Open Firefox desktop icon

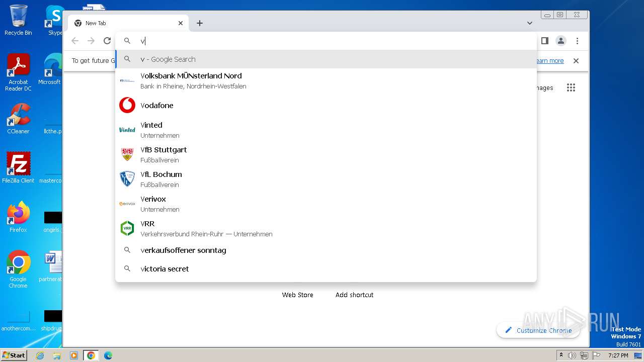pos(18,217)
